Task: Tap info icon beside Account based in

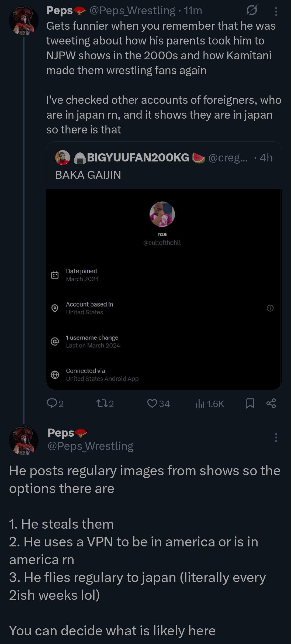Action: [x=270, y=308]
